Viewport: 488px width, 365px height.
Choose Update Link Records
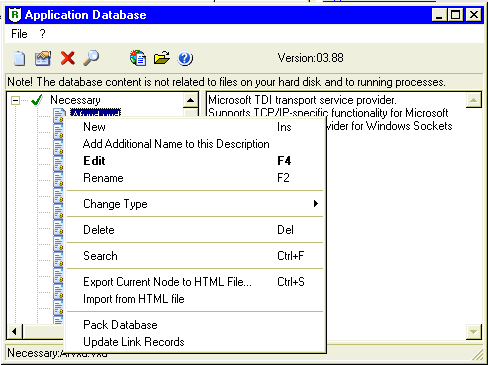pyautogui.click(x=196, y=342)
